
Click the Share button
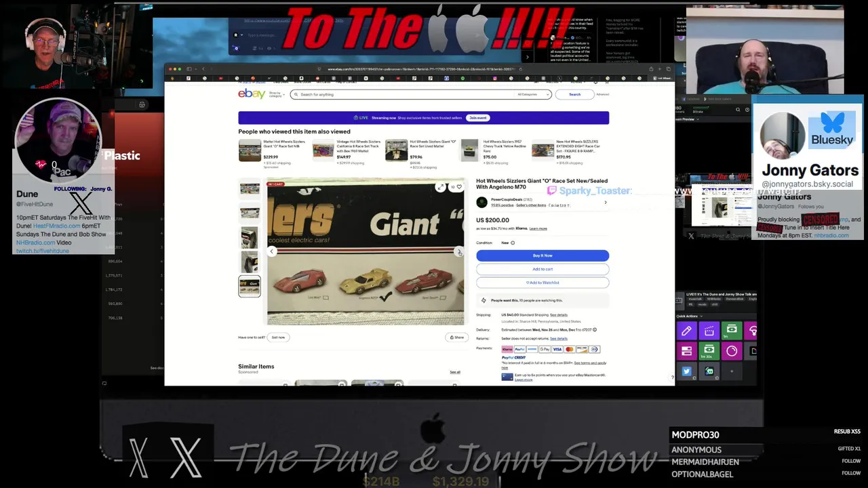point(457,337)
